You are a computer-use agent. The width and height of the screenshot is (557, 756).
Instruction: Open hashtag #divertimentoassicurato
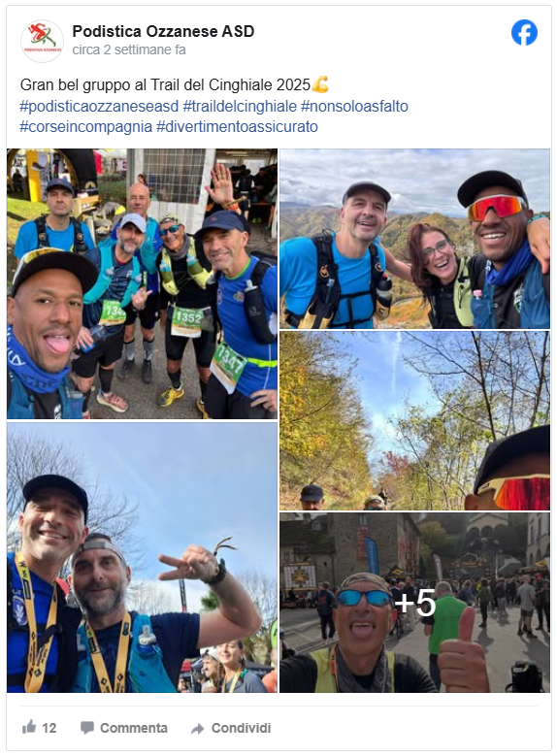coord(238,127)
